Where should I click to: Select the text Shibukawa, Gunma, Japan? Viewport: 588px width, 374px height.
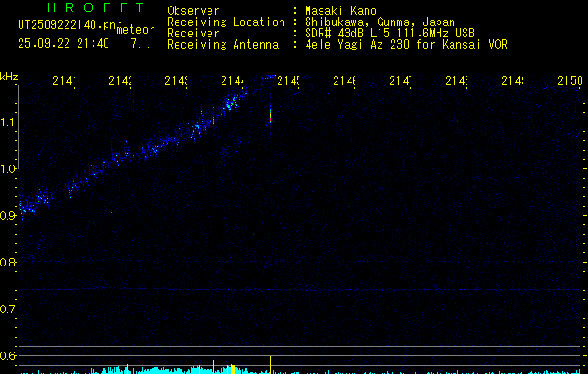tap(380, 22)
